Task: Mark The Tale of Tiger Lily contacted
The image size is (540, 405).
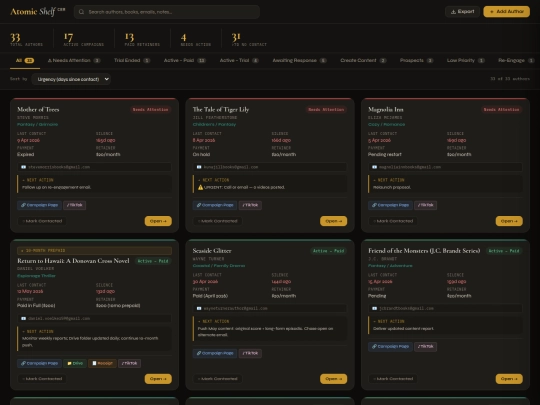Action: pos(217,221)
